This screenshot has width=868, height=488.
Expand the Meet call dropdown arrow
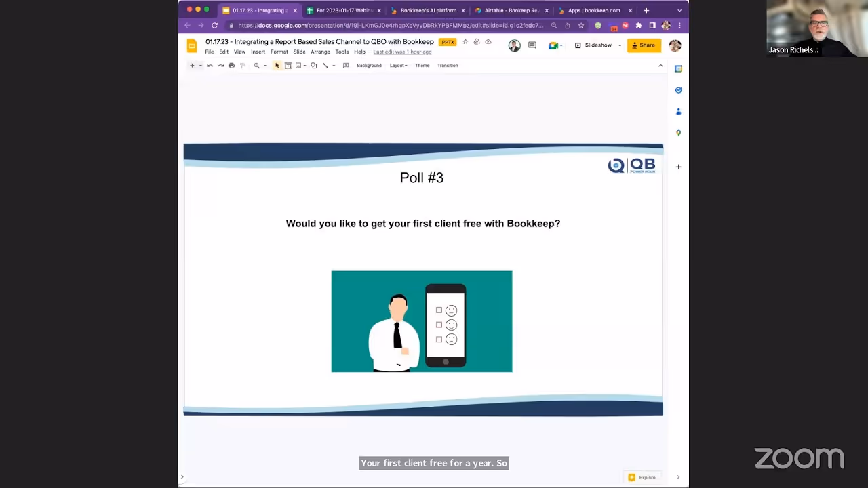561,45
